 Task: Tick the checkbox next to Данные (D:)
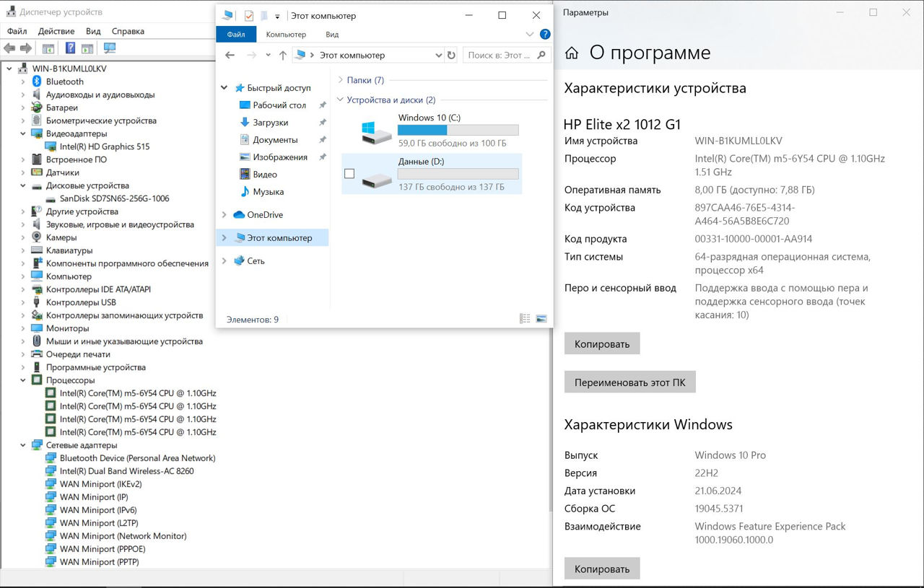point(349,174)
